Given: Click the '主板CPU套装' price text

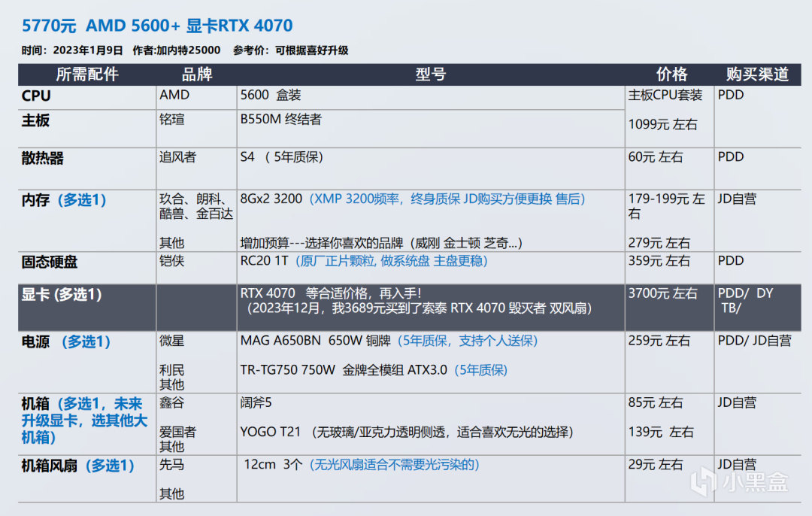Looking at the screenshot, I should coord(665,96).
